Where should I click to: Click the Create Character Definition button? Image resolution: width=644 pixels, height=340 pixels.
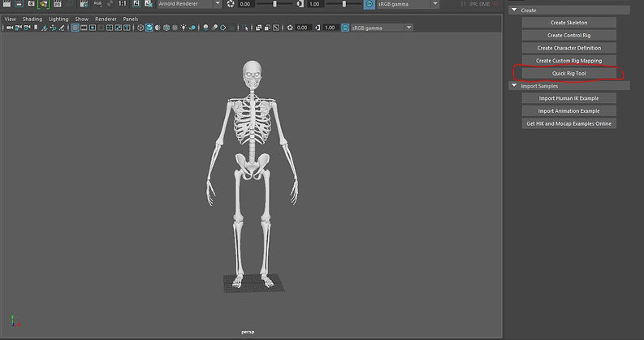(568, 48)
